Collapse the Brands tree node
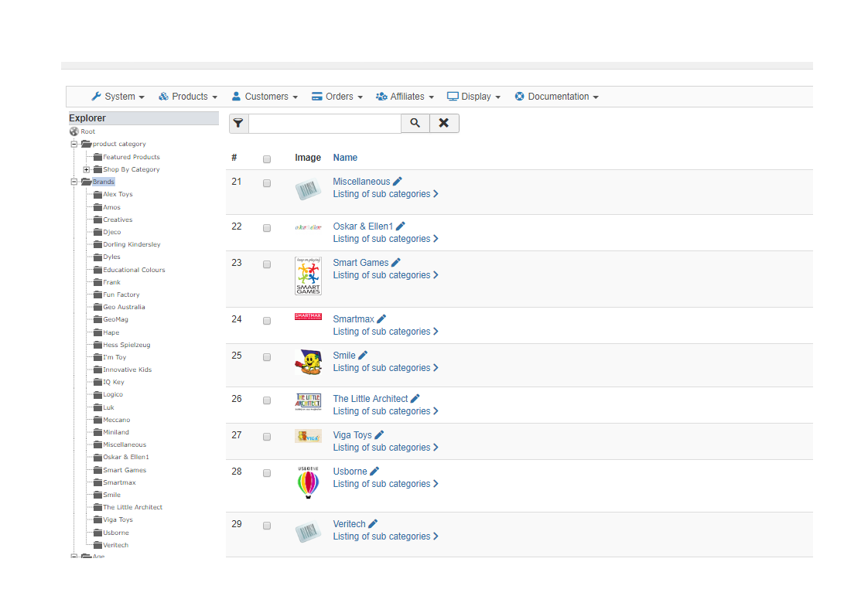868x613 pixels. pos(75,182)
